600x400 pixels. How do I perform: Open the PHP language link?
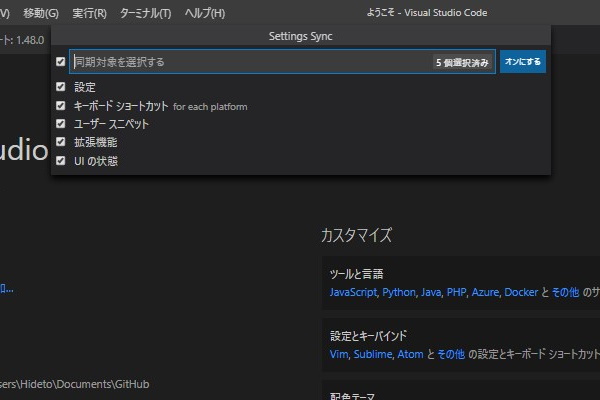pyautogui.click(x=456, y=292)
